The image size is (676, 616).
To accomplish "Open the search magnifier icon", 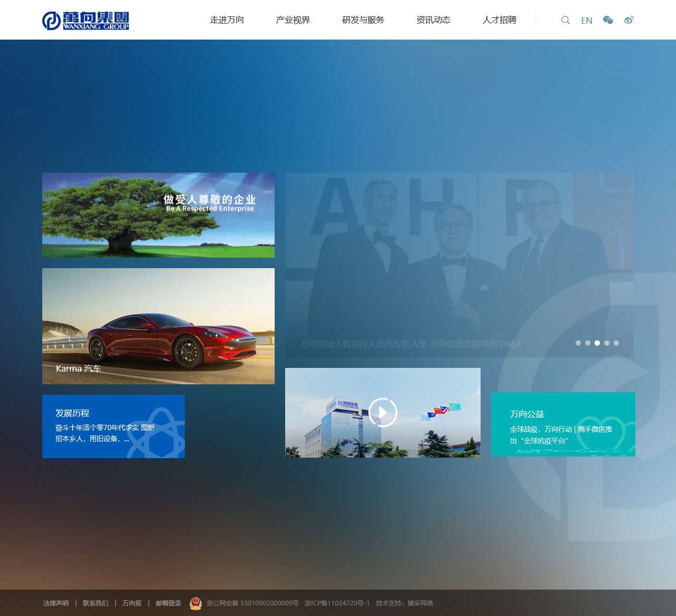I will (565, 20).
